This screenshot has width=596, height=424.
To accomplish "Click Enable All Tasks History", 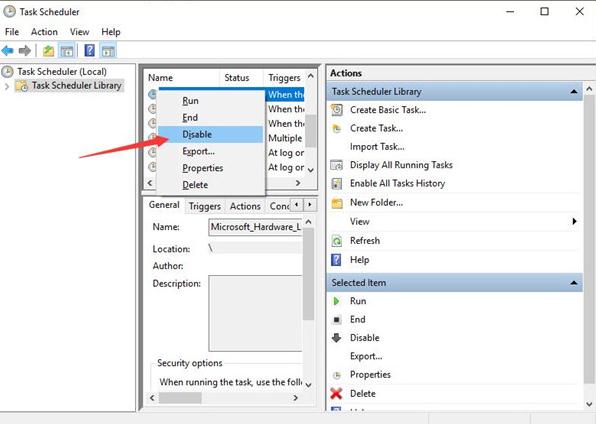I will click(x=397, y=183).
